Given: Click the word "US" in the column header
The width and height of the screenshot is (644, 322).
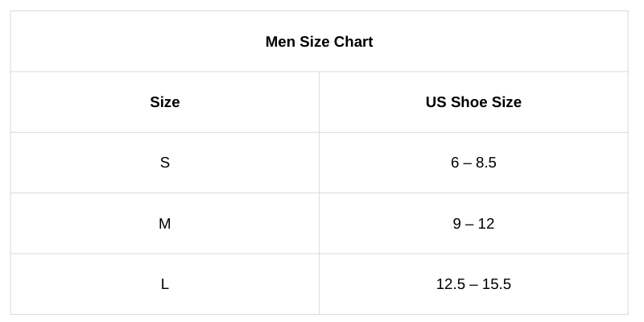Looking at the screenshot, I should pyautogui.click(x=436, y=102).
